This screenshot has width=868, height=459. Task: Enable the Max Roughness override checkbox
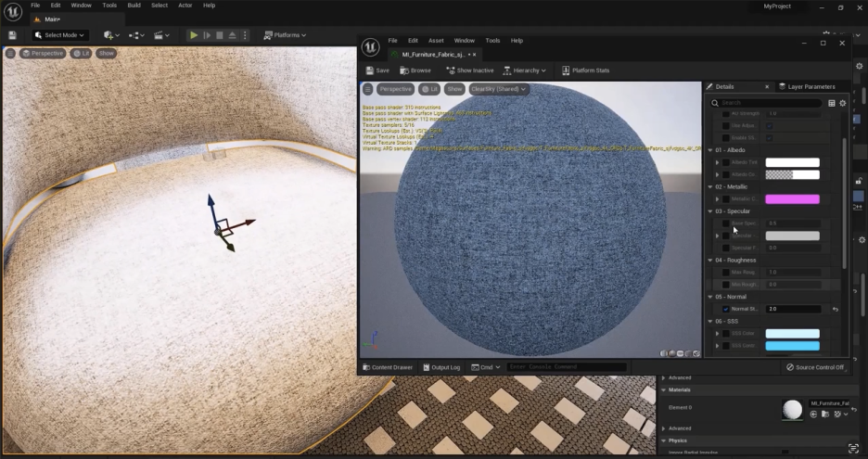(x=726, y=273)
